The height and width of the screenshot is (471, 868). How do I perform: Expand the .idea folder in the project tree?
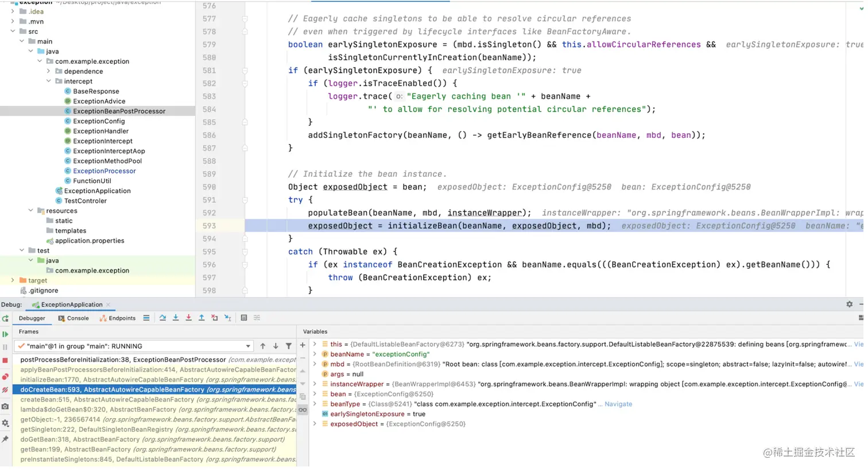tap(13, 11)
